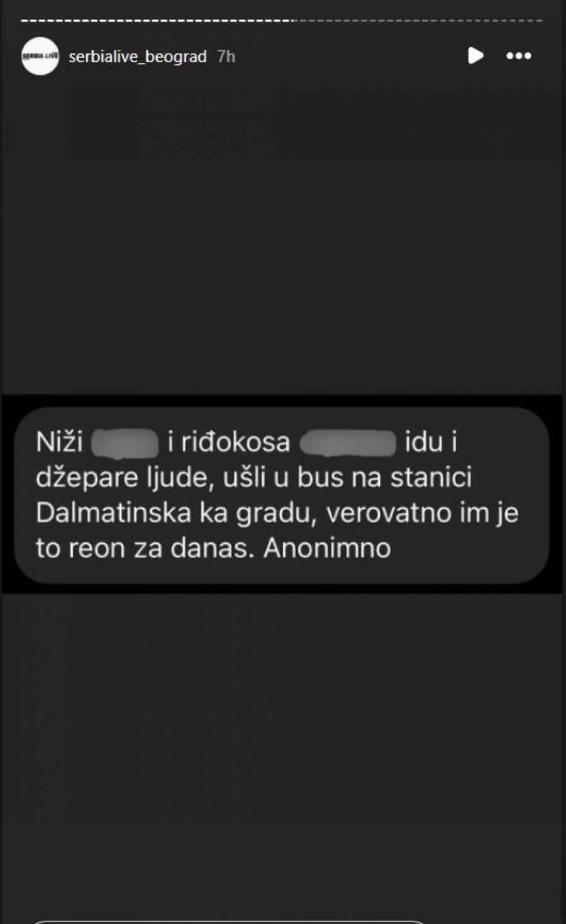Click the word Dalmatinska in the message
The height and width of the screenshot is (924, 566).
pyautogui.click(x=113, y=513)
